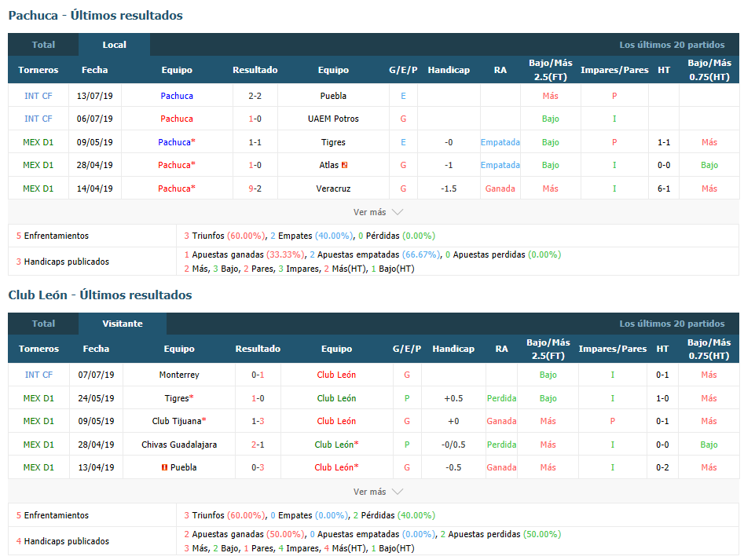Click date 07/07/19 in León table
The height and width of the screenshot is (560, 744).
point(96,375)
